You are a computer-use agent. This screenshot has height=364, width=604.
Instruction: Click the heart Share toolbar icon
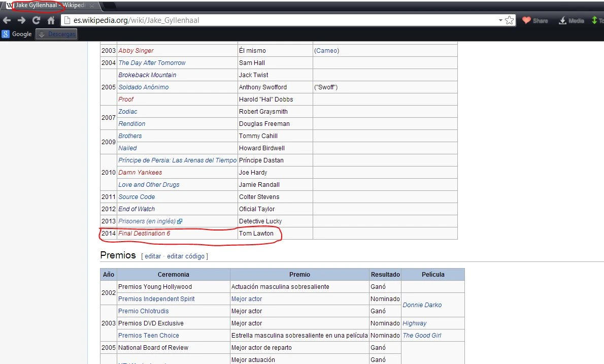(535, 20)
